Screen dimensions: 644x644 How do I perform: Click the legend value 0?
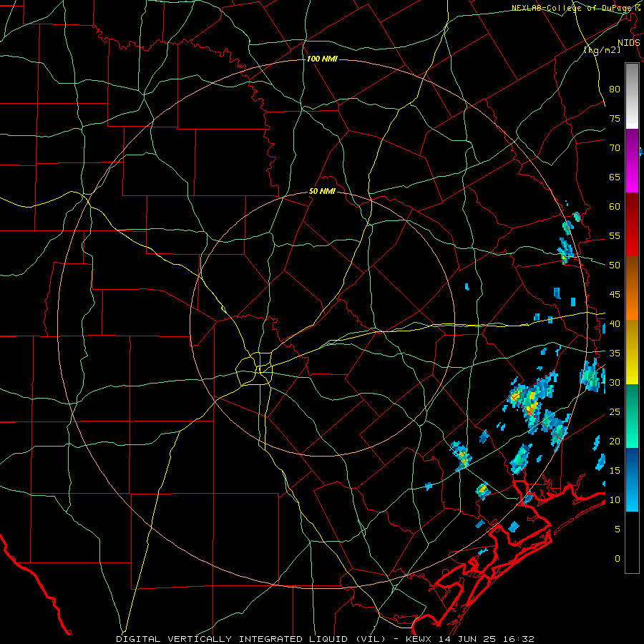[618, 559]
